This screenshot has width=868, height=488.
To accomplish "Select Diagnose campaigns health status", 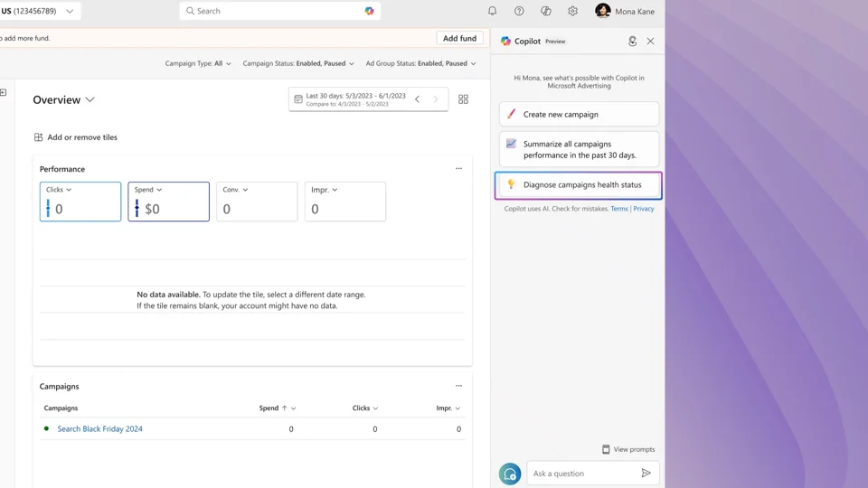I will (x=579, y=184).
